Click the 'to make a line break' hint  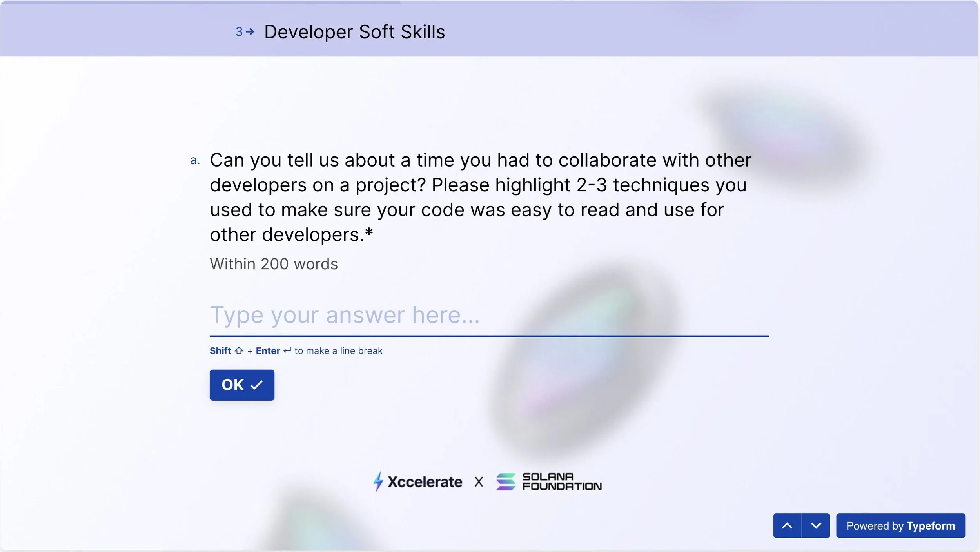coord(338,351)
